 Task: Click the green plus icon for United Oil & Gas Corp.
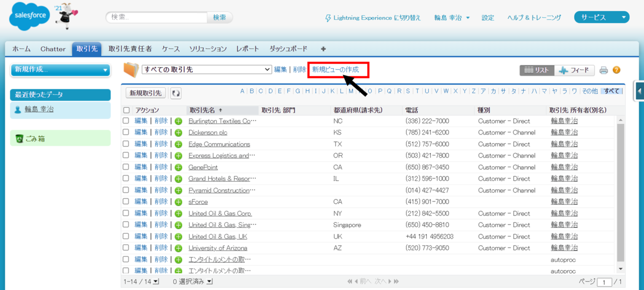[x=178, y=213]
